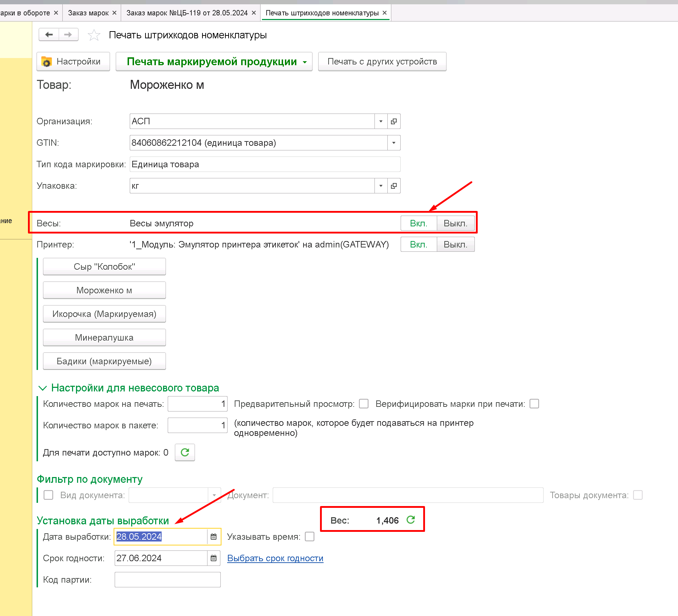Enable Верифицировать марки при печати checkbox
Image resolution: width=678 pixels, height=616 pixels.
[x=534, y=404]
